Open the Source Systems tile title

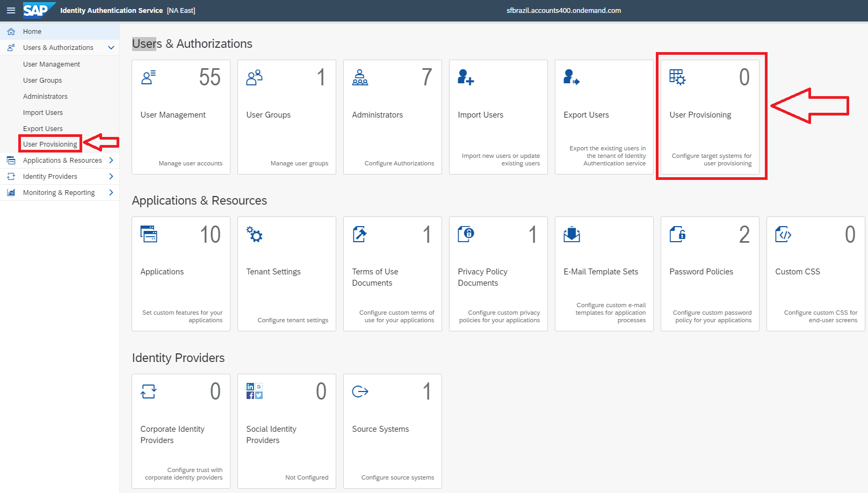pos(380,429)
